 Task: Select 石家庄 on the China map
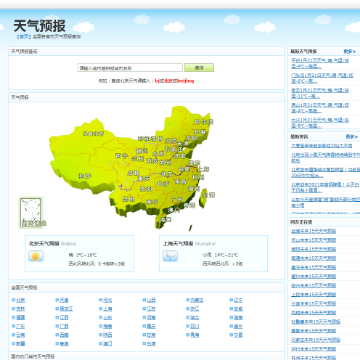[x=173, y=150]
